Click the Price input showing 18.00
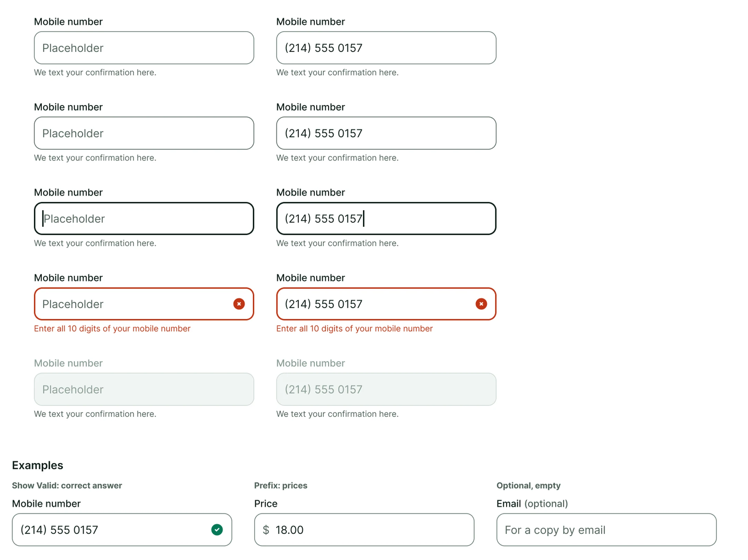Screen dimensions: 748x560 coord(364,530)
